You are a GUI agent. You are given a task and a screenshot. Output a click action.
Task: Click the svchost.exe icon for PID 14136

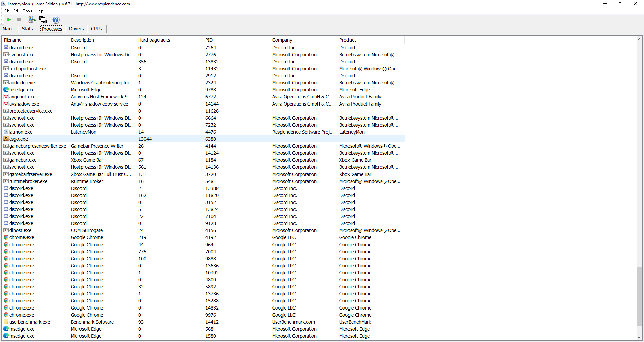coord(6,167)
